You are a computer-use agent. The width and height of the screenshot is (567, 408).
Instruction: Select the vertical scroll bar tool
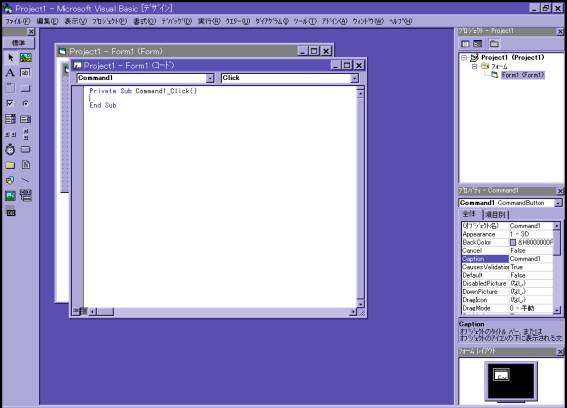click(25, 134)
